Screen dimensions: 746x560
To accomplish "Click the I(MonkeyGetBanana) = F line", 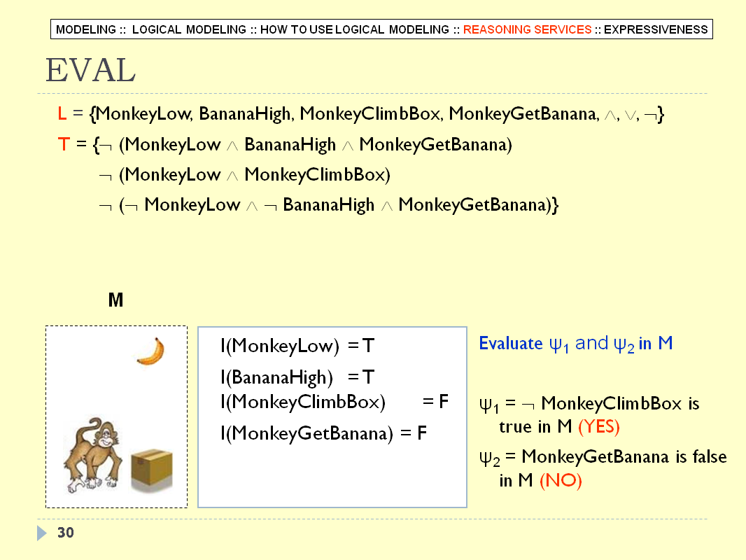I will click(x=323, y=433).
